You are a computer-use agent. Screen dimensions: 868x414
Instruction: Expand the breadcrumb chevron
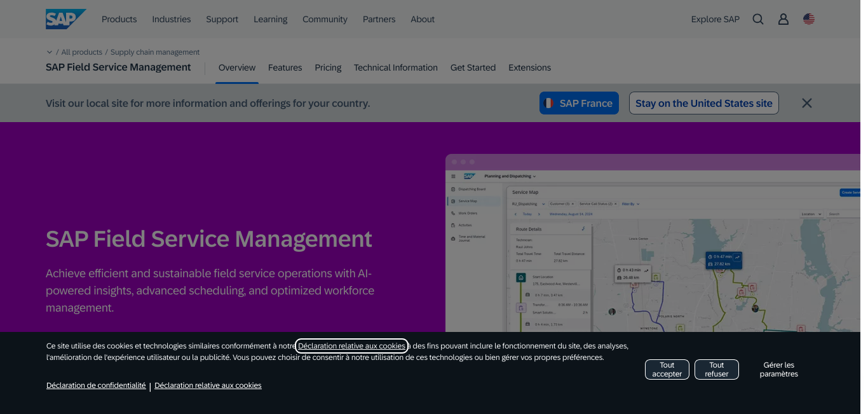[x=50, y=52]
